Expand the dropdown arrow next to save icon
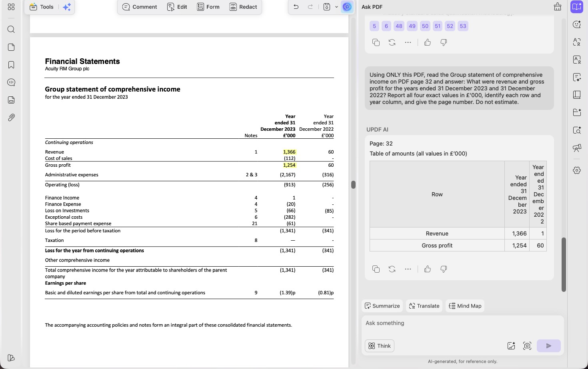The height and width of the screenshot is (369, 588). (336, 7)
